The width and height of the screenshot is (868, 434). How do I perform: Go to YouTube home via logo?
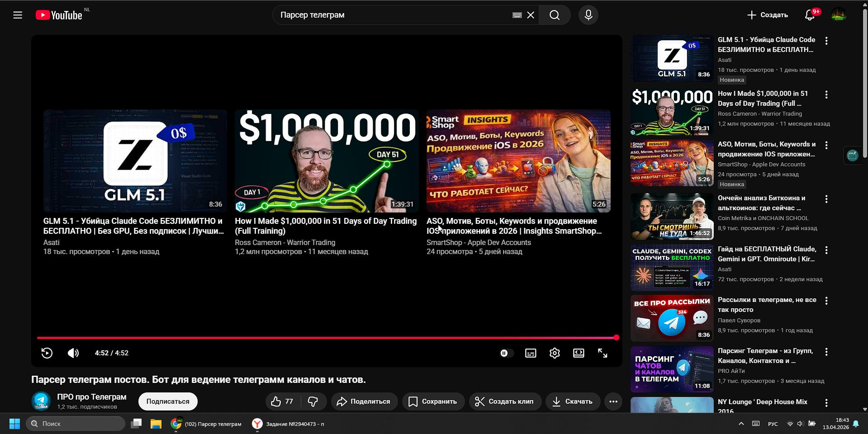59,15
